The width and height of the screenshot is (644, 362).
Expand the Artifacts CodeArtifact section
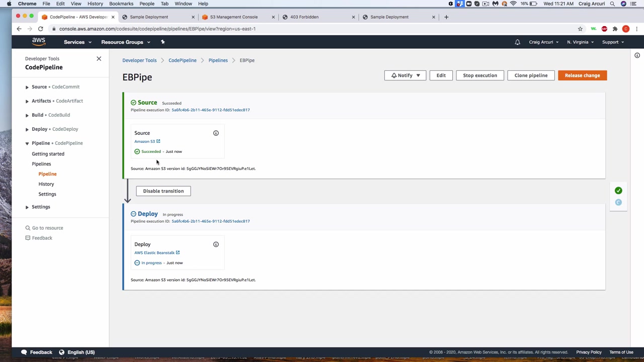[x=27, y=101]
